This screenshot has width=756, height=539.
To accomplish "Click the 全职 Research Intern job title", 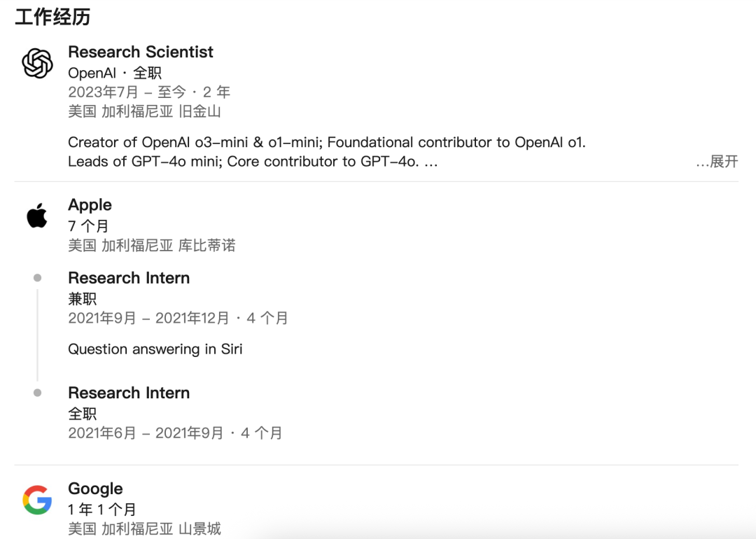I will point(129,393).
